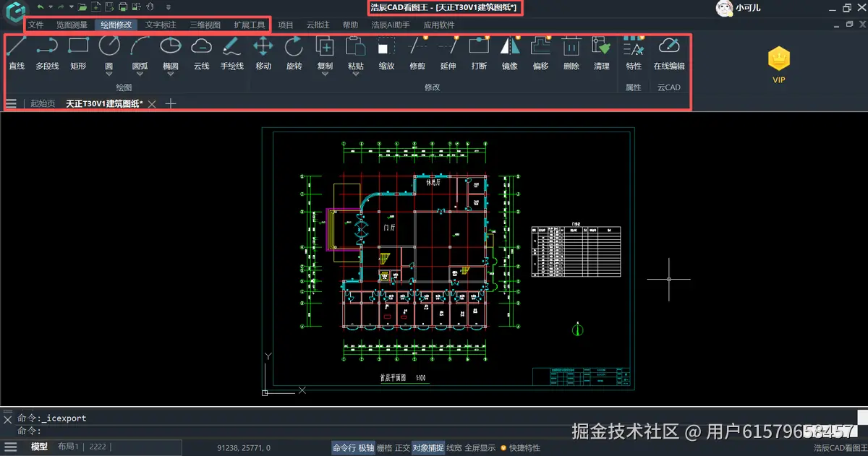The height and width of the screenshot is (456, 868).
Task: Click the new file icon in quick access bar
Action: [x=95, y=7]
